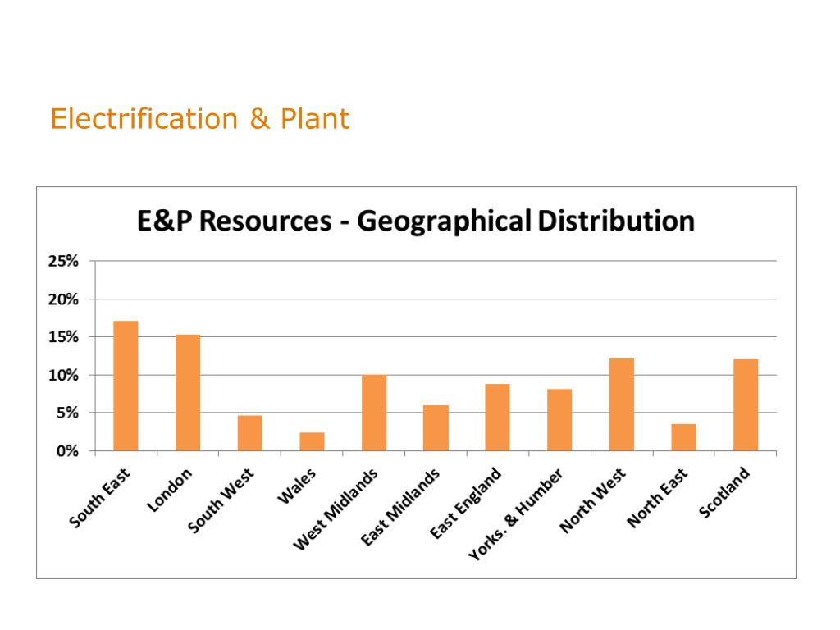Viewport: 840px width, 630px height.
Task: Click the North East bar
Action: pyautogui.click(x=683, y=437)
